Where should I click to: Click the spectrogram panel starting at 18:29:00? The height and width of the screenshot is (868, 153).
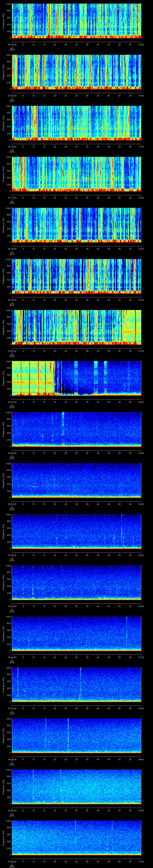pos(77,787)
